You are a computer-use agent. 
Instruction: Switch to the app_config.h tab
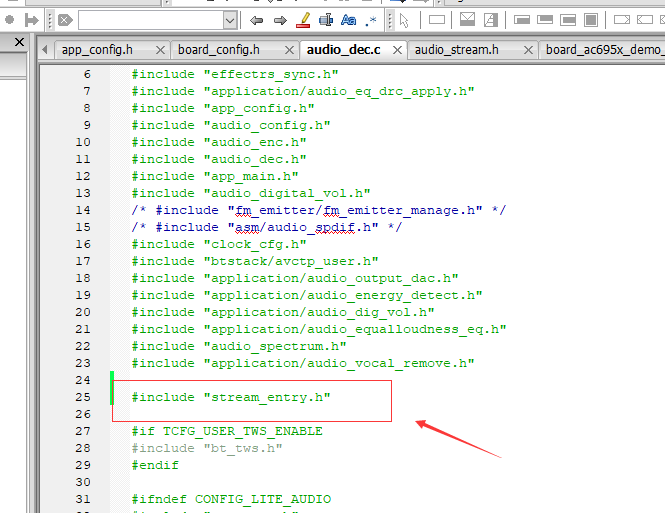click(x=97, y=50)
